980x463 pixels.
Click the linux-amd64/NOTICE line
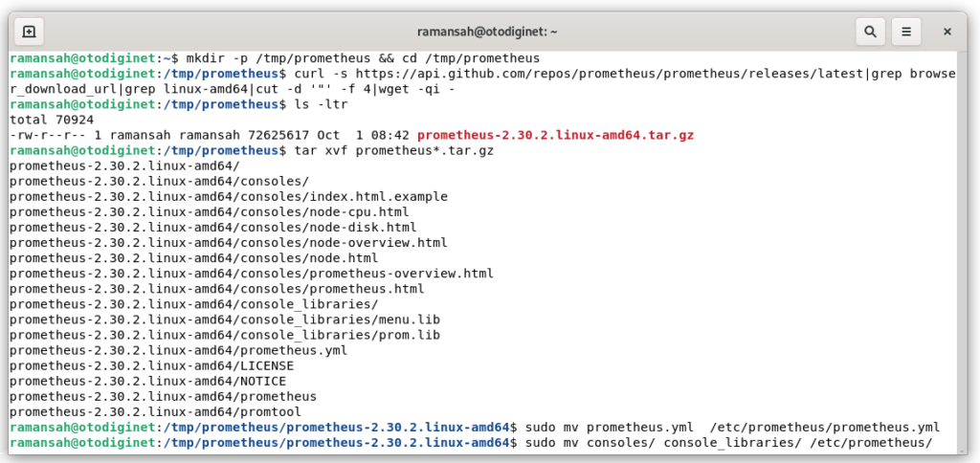pos(148,381)
